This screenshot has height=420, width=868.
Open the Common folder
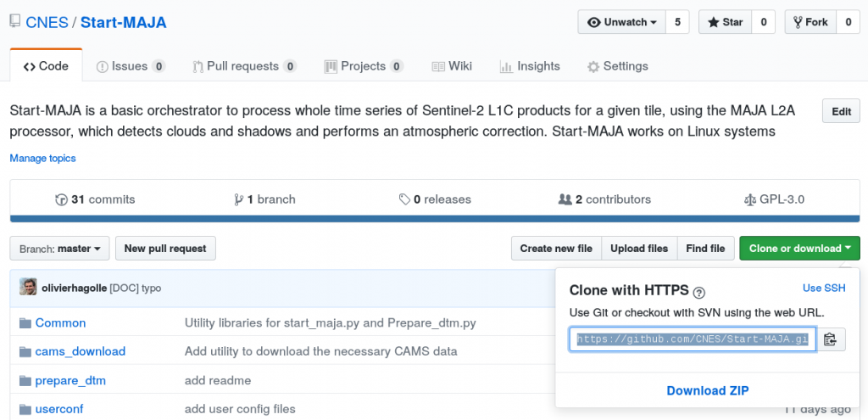[x=60, y=323]
